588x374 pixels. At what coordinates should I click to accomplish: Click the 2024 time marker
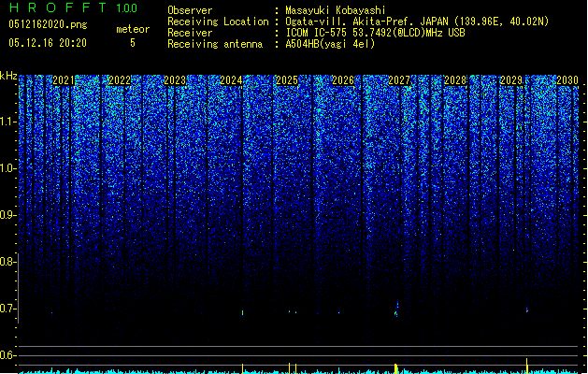tap(231, 80)
